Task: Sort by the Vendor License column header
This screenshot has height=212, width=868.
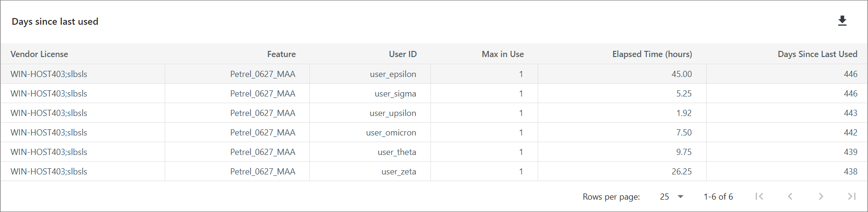Action: (39, 54)
